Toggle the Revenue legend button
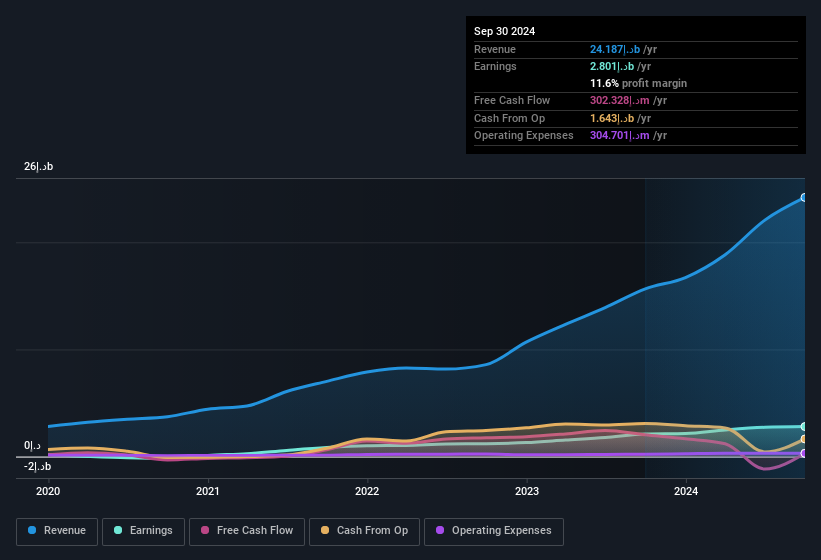The height and width of the screenshot is (560, 821). tap(57, 531)
